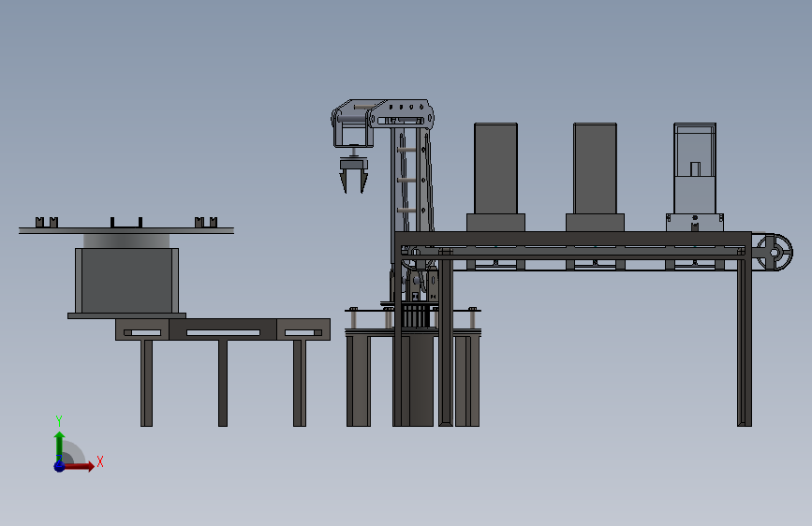This screenshot has width=812, height=526.
Task: Select the rightmost conveyor support leg
Action: pos(745,342)
